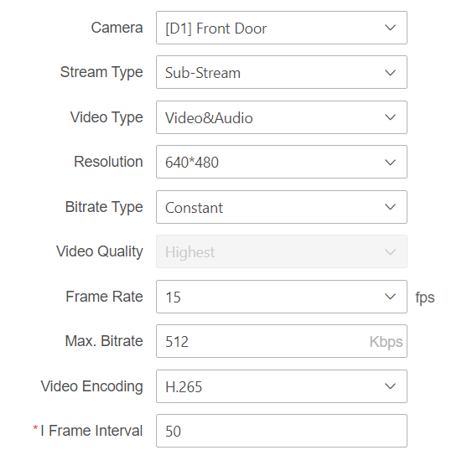Select the [D1] Front Door camera text
The height and width of the screenshot is (476, 467).
[215, 28]
